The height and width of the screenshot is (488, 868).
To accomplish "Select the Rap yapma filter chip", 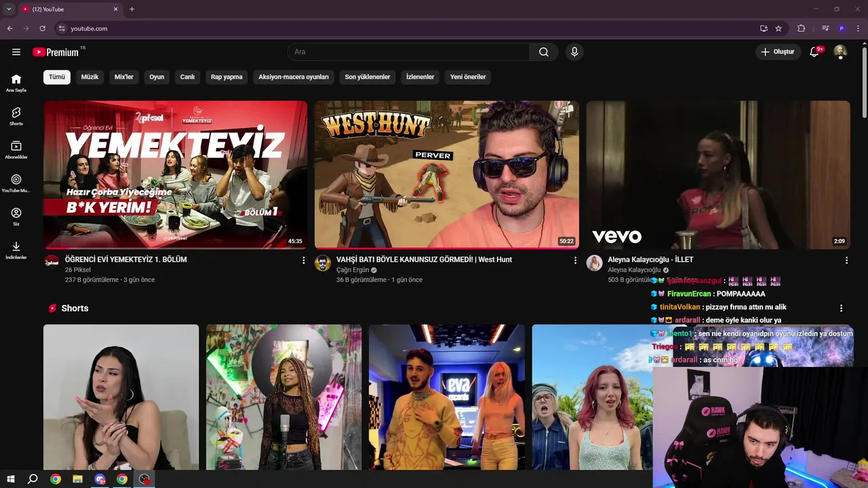I will 226,77.
